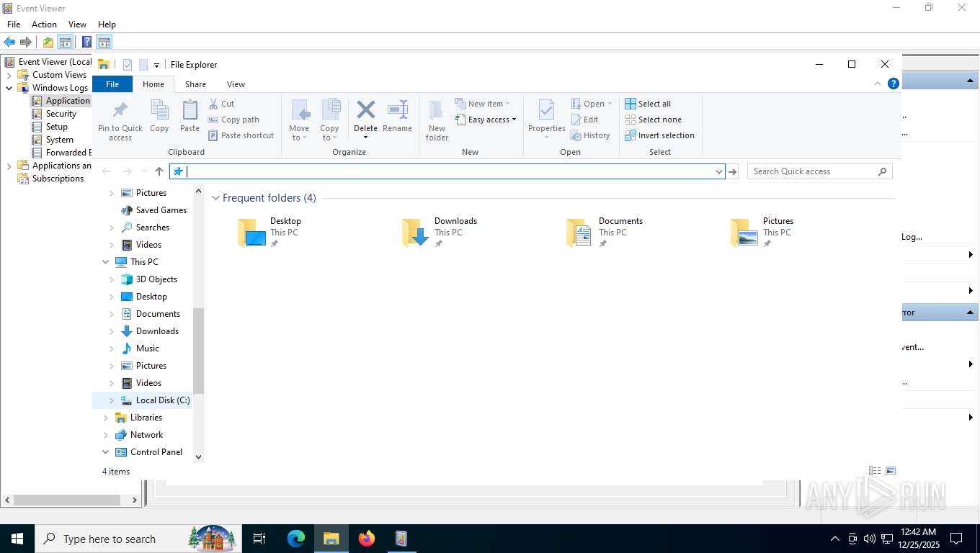
Task: Open Microsoft Edge from taskbar
Action: click(x=295, y=538)
